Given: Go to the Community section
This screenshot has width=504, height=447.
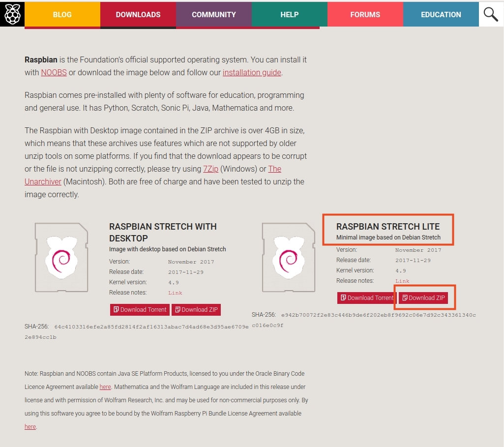Looking at the screenshot, I should pos(214,14).
